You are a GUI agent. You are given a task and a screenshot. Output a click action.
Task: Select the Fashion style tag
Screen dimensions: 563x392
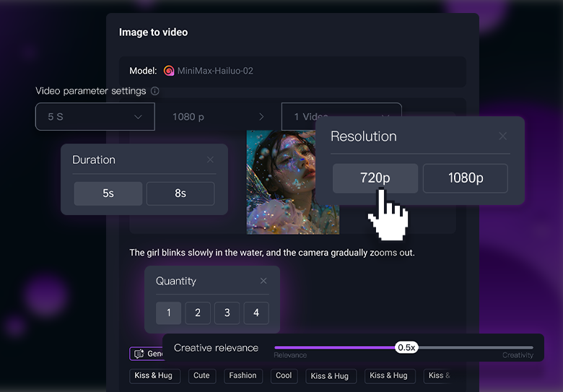pos(243,375)
